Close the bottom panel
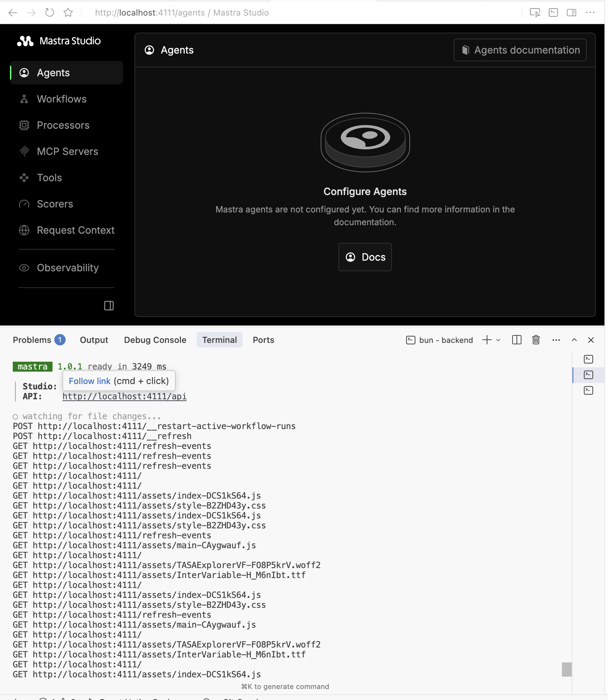The width and height of the screenshot is (608, 700). click(591, 340)
